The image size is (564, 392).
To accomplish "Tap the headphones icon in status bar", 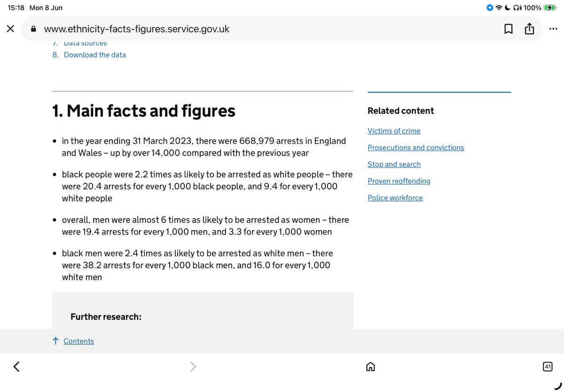I will tap(517, 8).
